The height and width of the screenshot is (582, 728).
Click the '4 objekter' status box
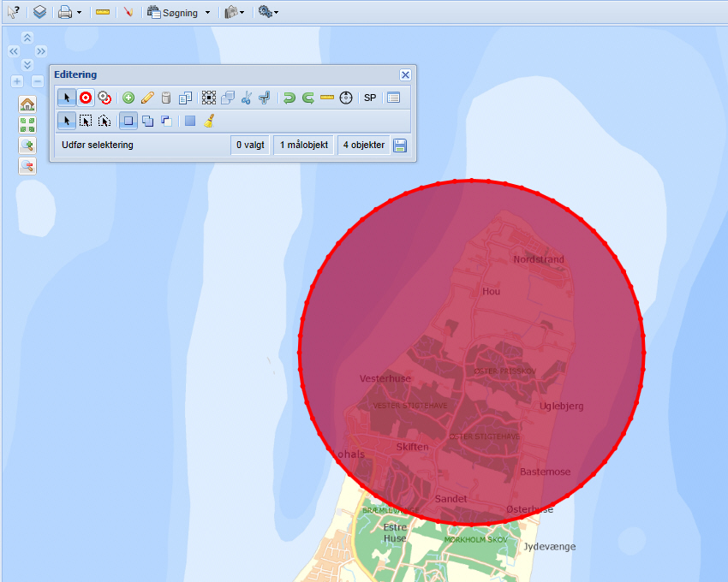364,145
